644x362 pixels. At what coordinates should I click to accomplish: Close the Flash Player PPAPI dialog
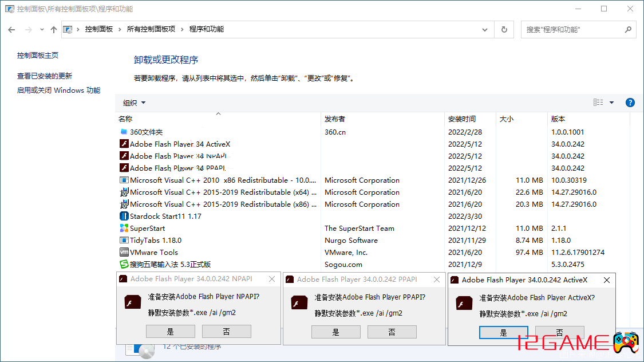[437, 280]
